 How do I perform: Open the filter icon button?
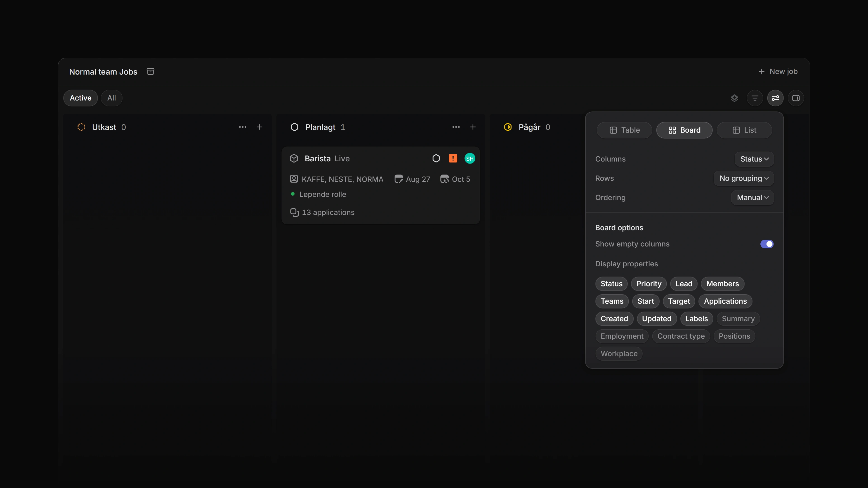coord(755,98)
